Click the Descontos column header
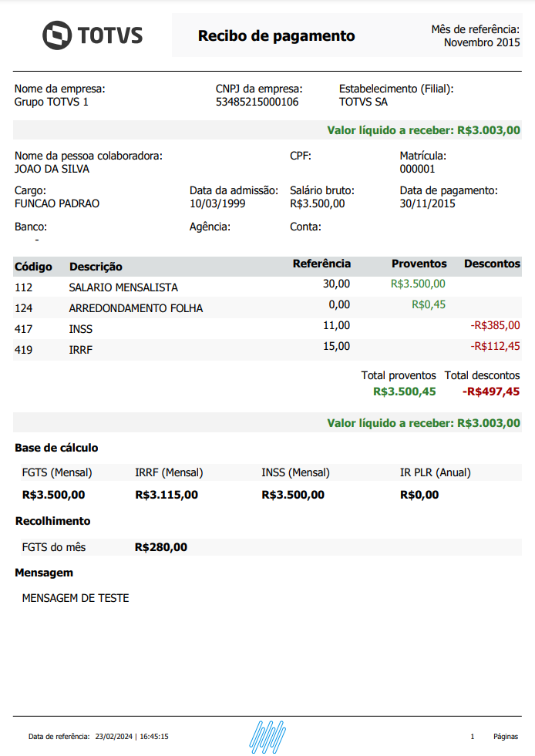Viewport: 535px width, 756px height. coord(492,264)
